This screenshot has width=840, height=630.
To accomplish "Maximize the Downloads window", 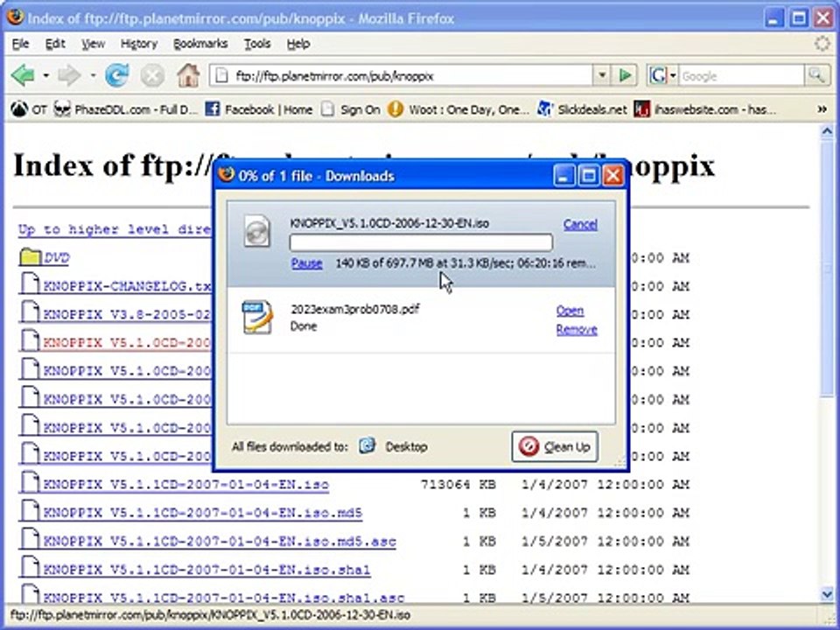I will point(588,176).
